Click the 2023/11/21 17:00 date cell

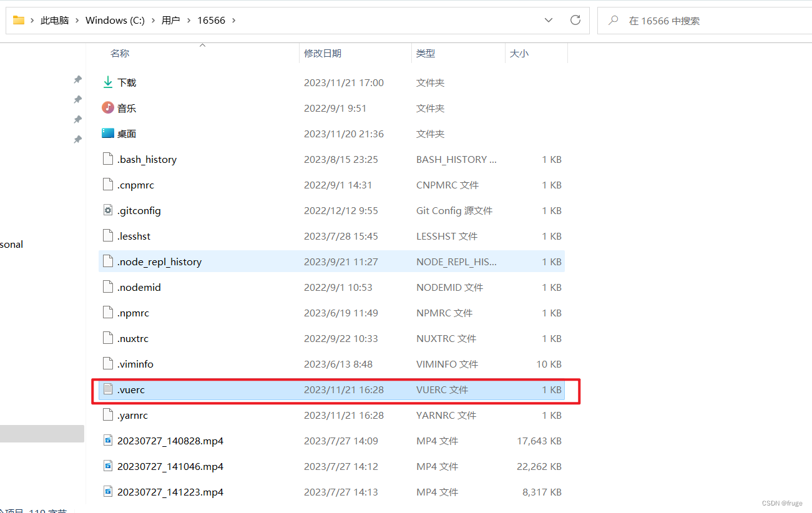[344, 82]
